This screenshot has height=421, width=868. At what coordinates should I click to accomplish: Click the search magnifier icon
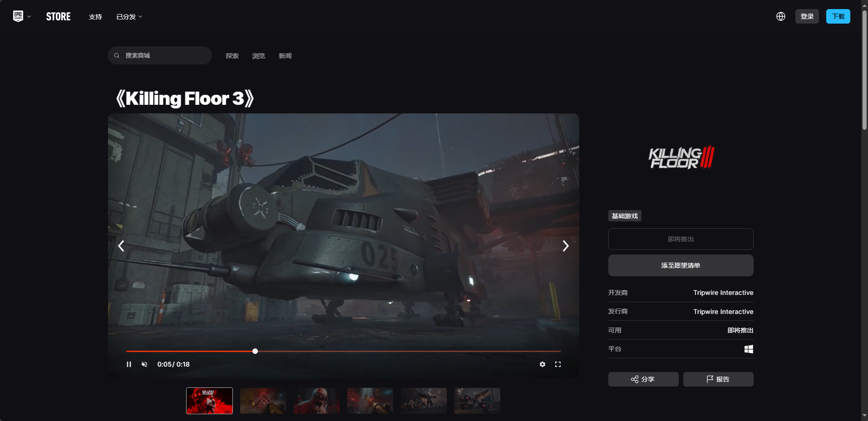(x=117, y=55)
